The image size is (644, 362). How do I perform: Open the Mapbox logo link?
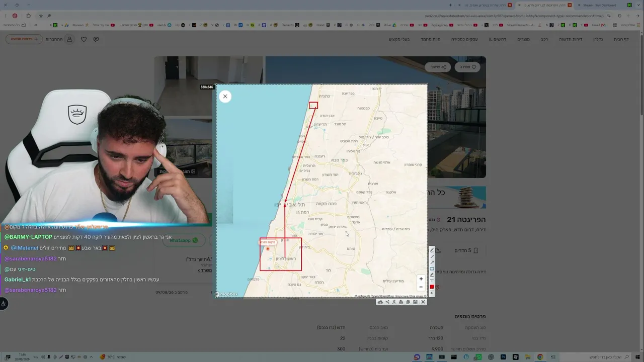pos(226,295)
